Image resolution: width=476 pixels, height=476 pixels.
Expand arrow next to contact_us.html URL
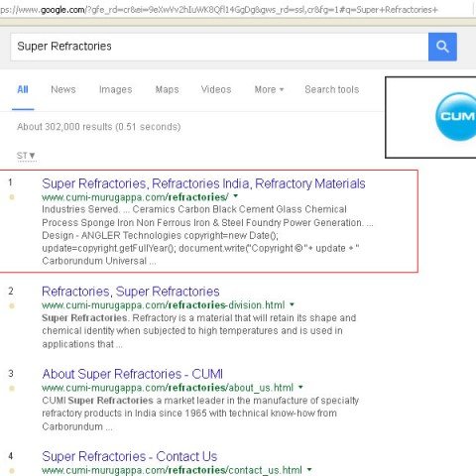309,469
